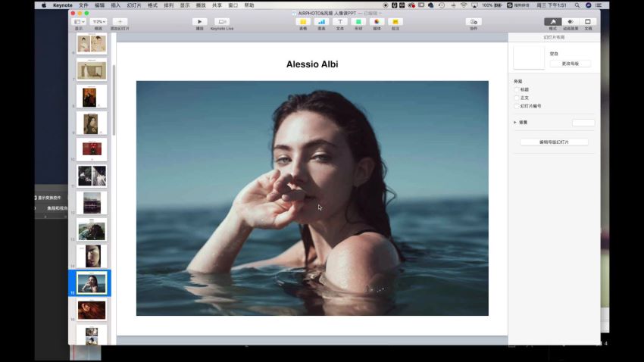Viewport: 644px width, 362px height.
Task: Select slide 11 thumbnail with black-and-white pair
Action: 92,176
